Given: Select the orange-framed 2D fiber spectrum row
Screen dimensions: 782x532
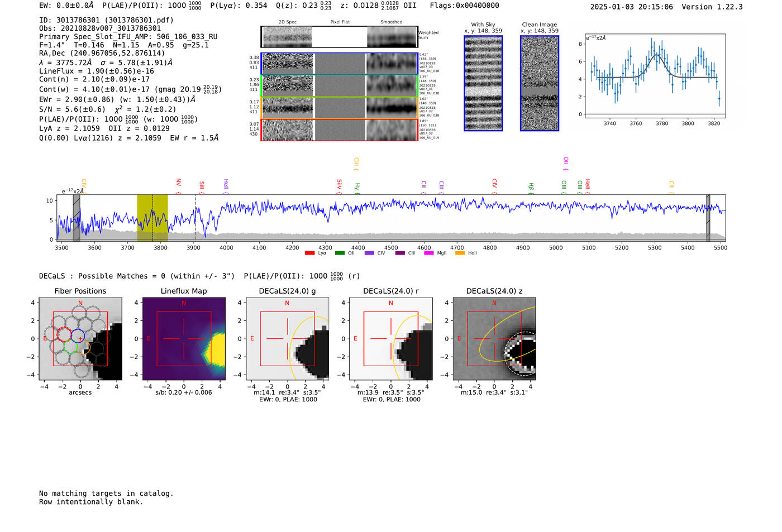Looking at the screenshot, I should click(x=339, y=108).
